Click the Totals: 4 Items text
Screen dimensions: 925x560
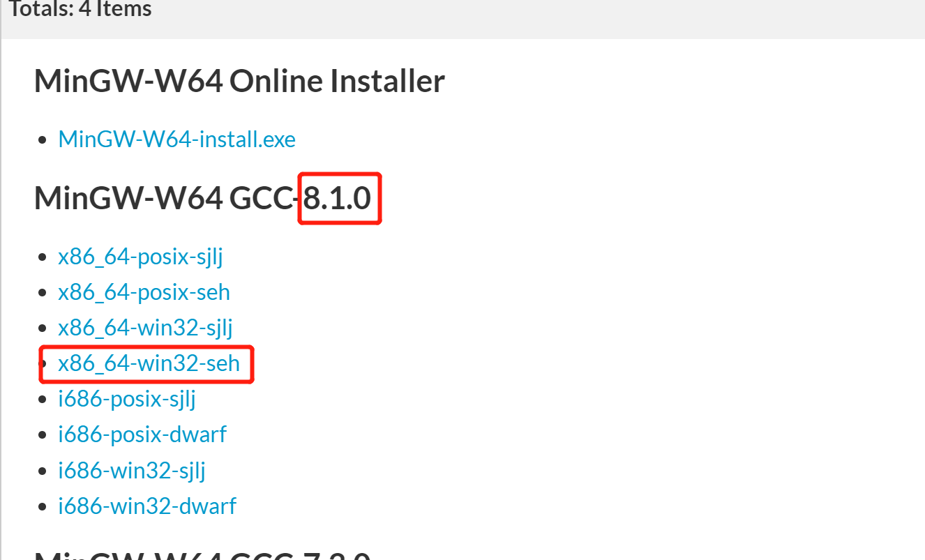80,10
